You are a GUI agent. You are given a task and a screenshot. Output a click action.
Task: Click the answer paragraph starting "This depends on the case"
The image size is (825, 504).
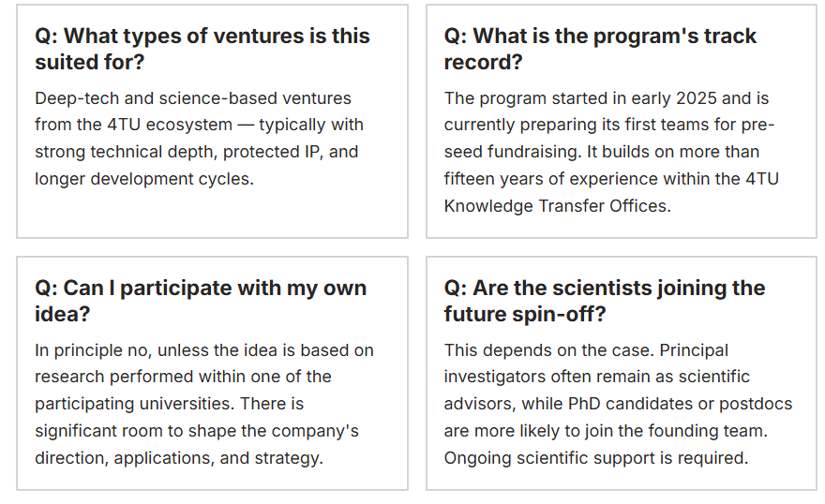[618, 404]
